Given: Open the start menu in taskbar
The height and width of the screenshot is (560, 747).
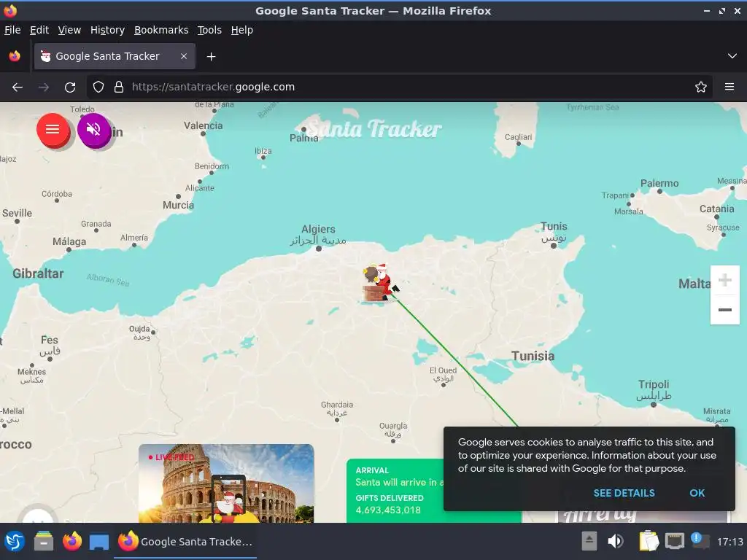Looking at the screenshot, I should point(15,542).
